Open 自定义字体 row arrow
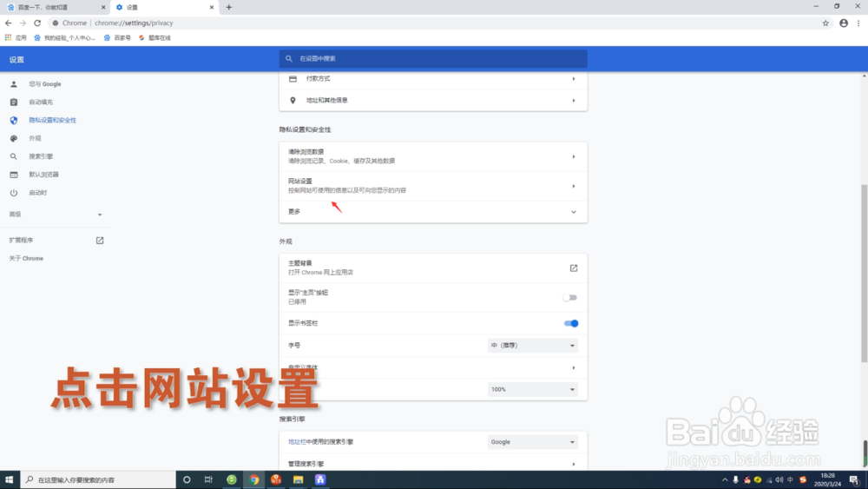 coord(574,367)
